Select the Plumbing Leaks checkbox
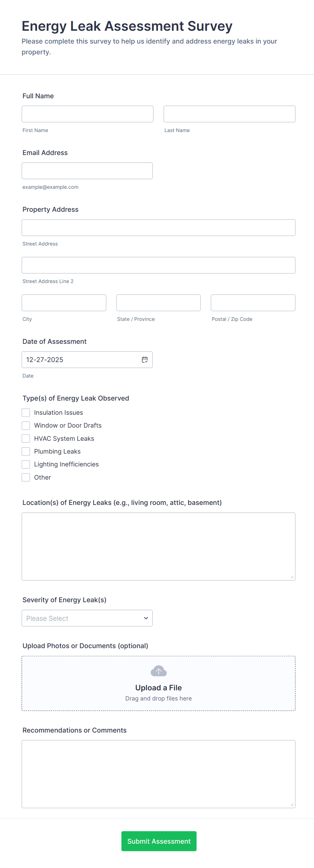 point(26,451)
